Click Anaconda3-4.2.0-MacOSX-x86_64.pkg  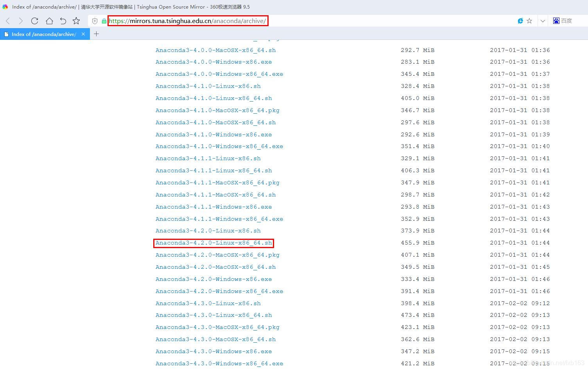click(x=217, y=255)
